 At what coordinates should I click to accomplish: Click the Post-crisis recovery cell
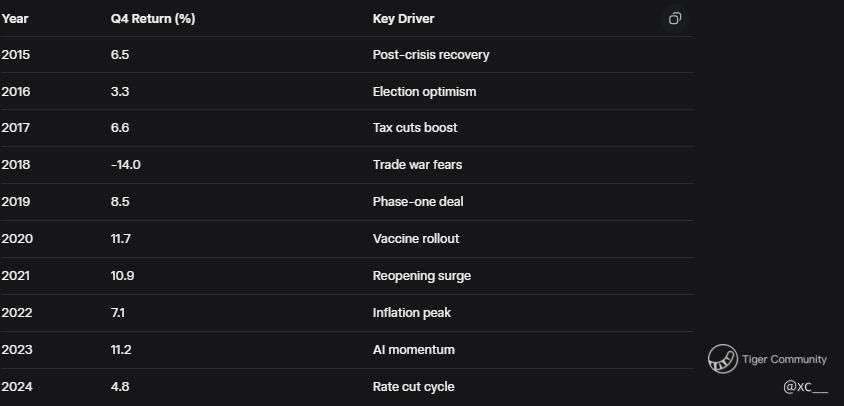pos(431,55)
